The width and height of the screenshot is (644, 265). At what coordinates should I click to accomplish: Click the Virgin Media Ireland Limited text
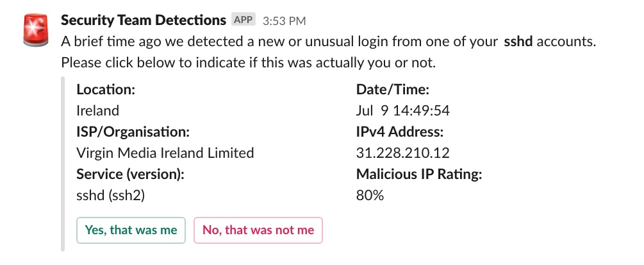[165, 153]
